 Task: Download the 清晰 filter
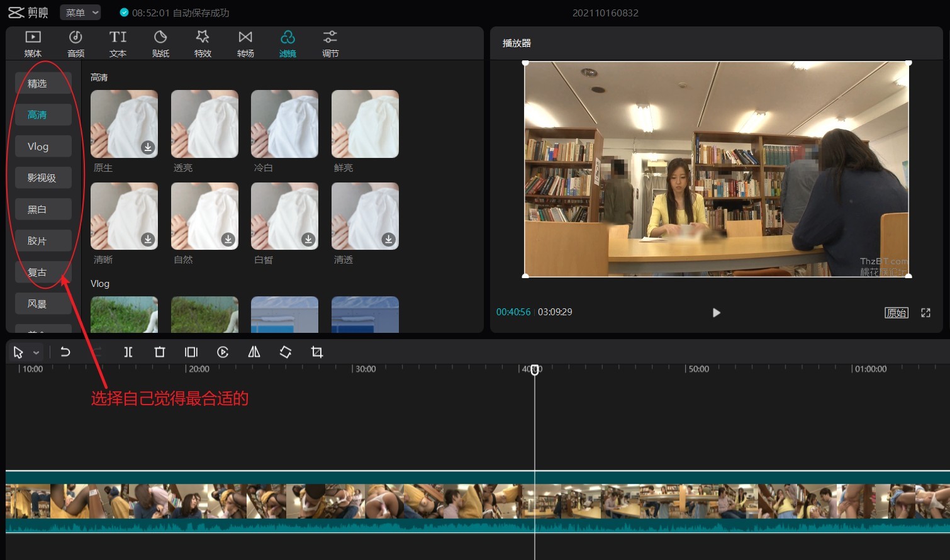point(148,239)
